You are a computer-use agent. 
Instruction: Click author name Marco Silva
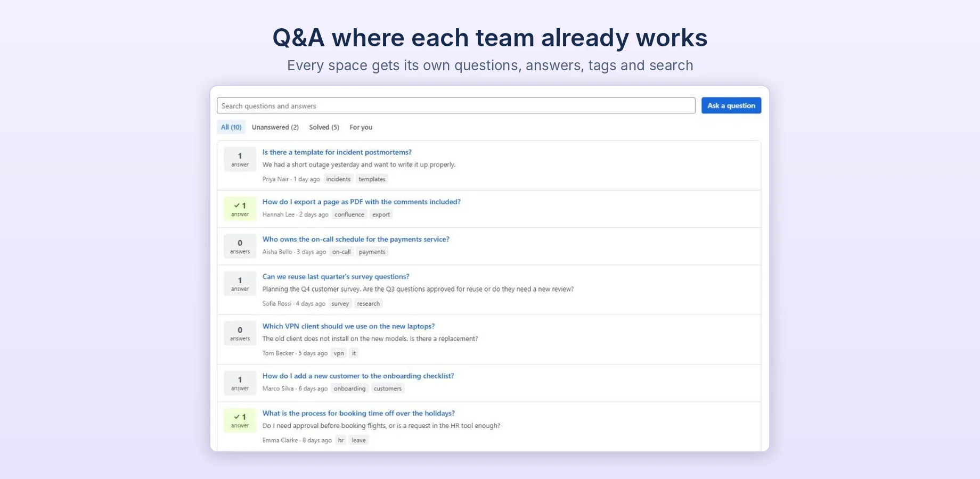(277, 389)
